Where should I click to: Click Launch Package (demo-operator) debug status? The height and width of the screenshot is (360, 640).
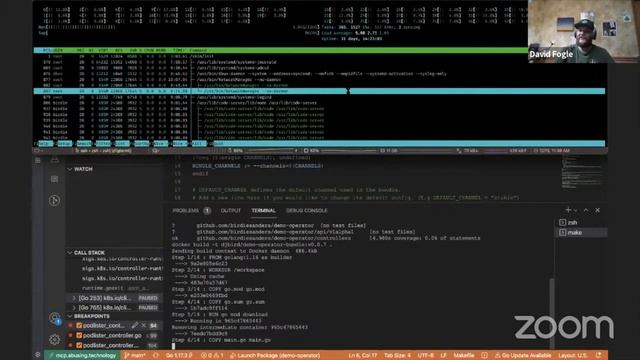pos(275,356)
